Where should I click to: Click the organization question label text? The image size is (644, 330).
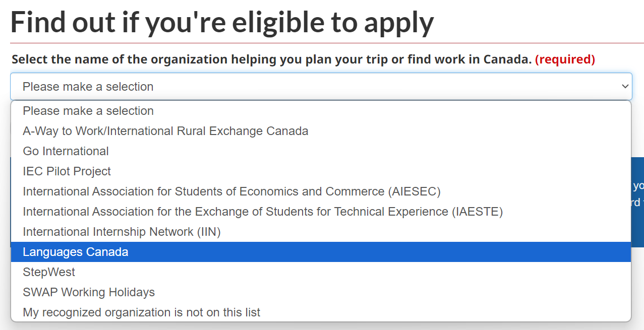click(272, 59)
